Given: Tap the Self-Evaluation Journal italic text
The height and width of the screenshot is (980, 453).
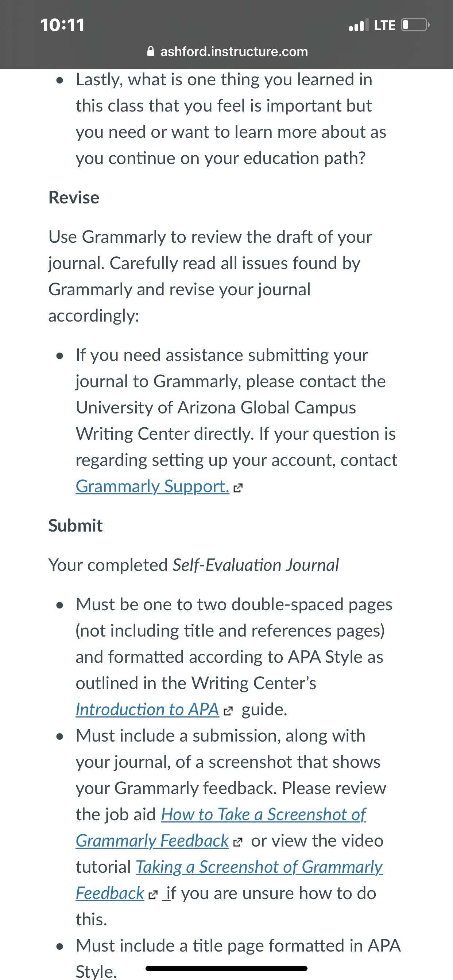Looking at the screenshot, I should [x=255, y=565].
